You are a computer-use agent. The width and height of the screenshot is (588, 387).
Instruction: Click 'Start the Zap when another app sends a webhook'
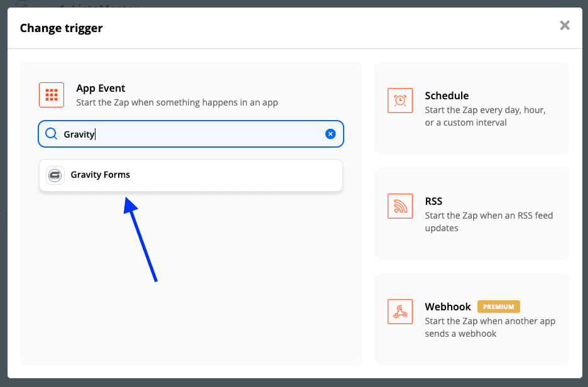490,327
